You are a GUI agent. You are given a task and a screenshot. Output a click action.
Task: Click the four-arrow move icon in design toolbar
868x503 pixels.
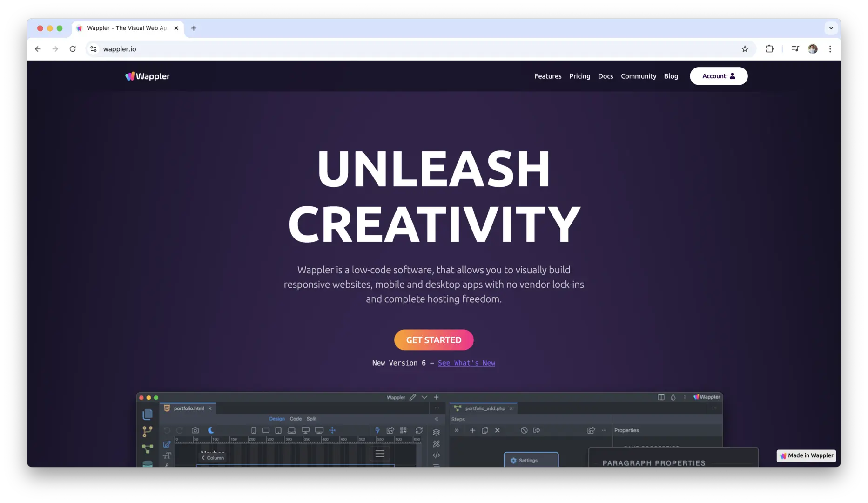[332, 430]
